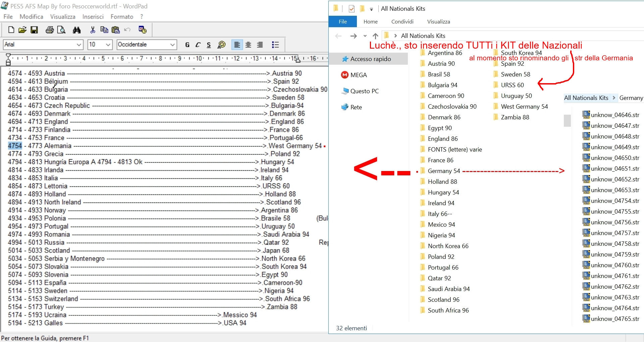Image resolution: width=644 pixels, height=342 pixels.
Task: Click the WordPad icon in the title bar
Action: 4,6
